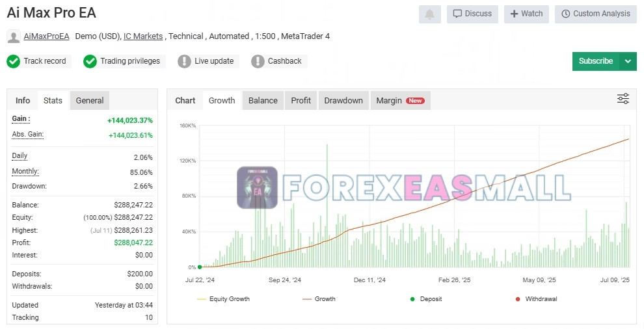644x329 pixels.
Task: Open the Drawdown chart tab
Action: pyautogui.click(x=343, y=101)
